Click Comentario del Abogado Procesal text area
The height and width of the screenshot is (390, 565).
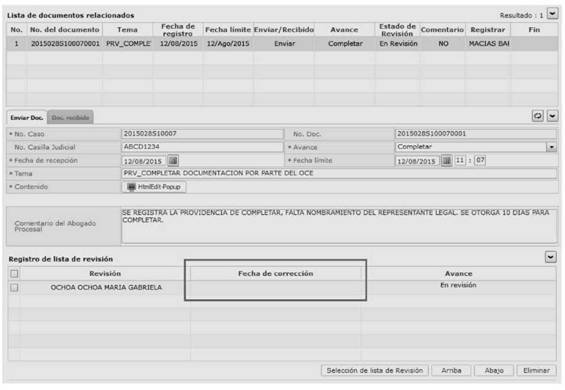(339, 226)
